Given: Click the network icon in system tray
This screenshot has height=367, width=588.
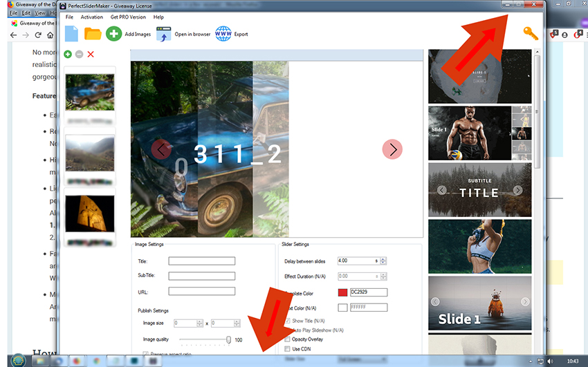Looking at the screenshot, I should (540, 361).
